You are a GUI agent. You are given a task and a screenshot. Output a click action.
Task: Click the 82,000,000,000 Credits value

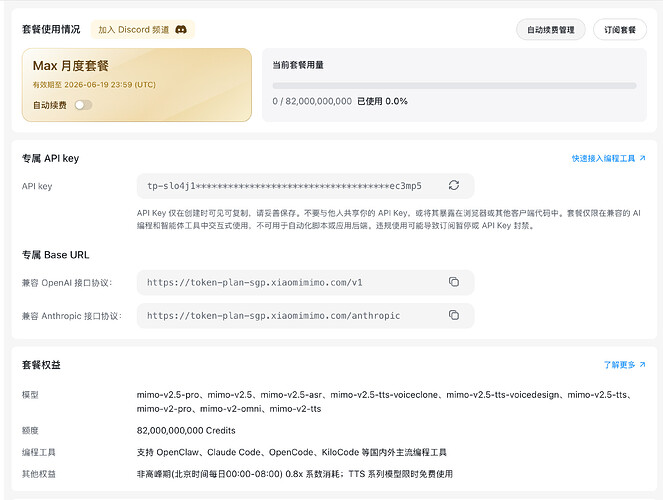click(x=186, y=431)
